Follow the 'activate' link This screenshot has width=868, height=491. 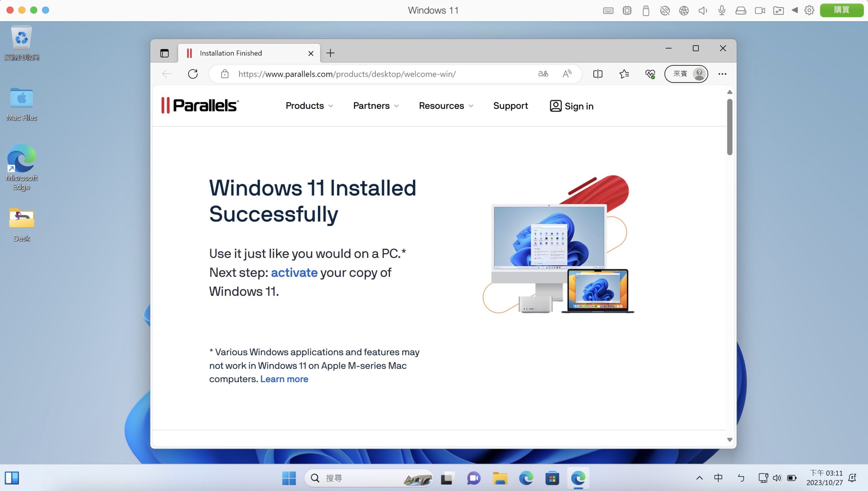pyautogui.click(x=294, y=273)
